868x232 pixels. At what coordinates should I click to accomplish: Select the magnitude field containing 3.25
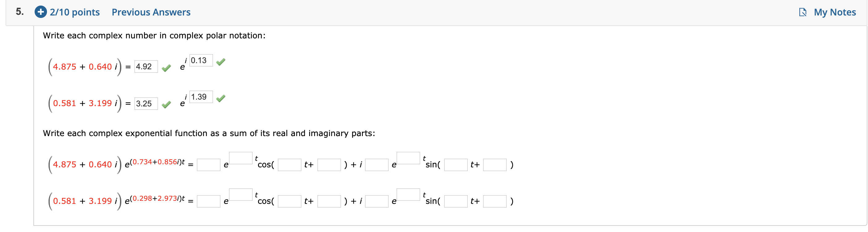[x=146, y=103]
